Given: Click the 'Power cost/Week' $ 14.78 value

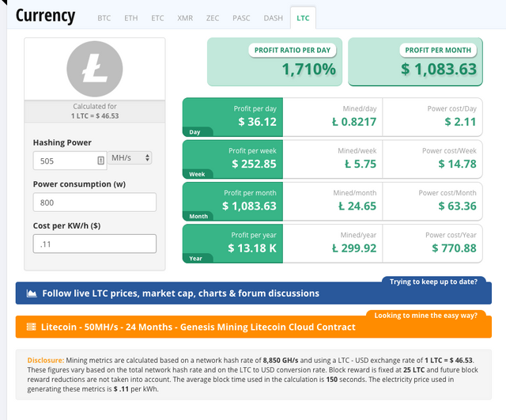Looking at the screenshot, I should pyautogui.click(x=457, y=164).
